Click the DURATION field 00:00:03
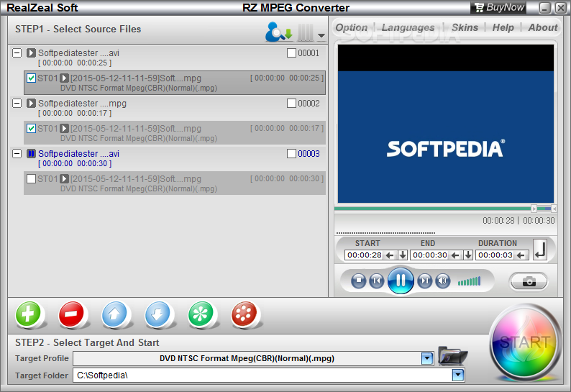 pyautogui.click(x=495, y=255)
